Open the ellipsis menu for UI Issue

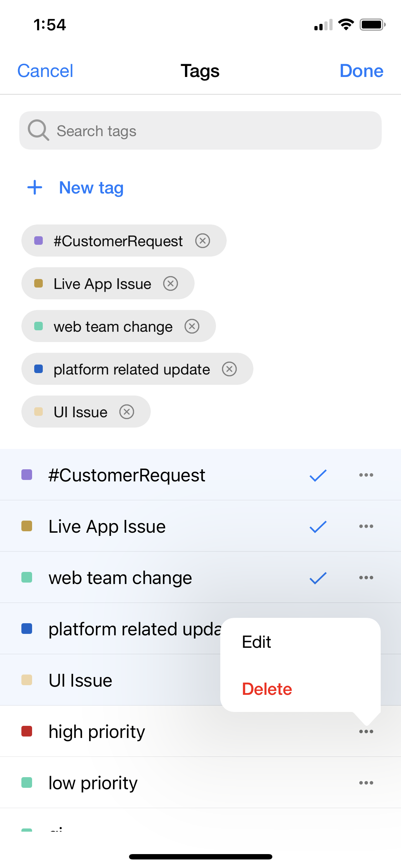(366, 680)
